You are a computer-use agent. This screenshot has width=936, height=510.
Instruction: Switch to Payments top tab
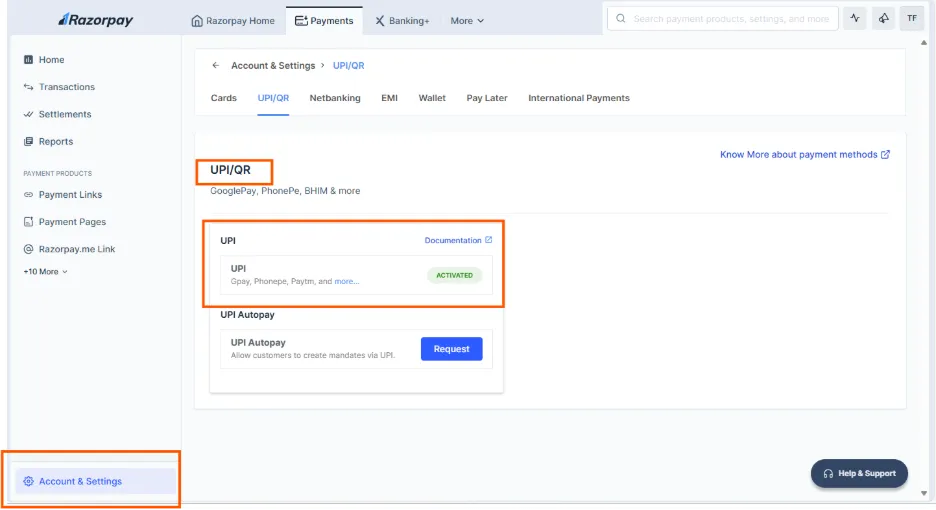tap(324, 20)
